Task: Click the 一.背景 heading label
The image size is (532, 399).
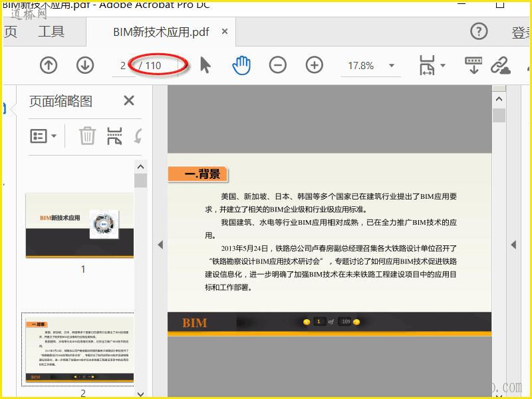Action: pyautogui.click(x=198, y=174)
